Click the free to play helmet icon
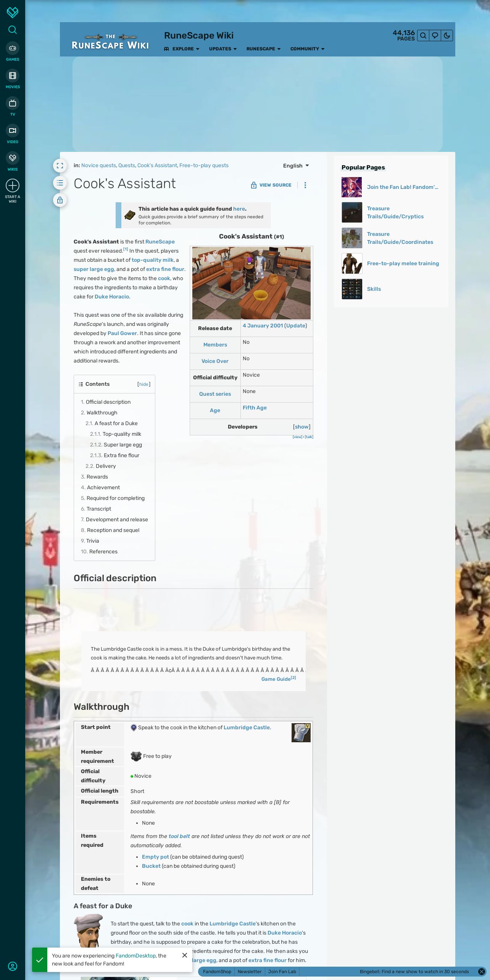Viewport: 490px width, 980px height. click(x=136, y=756)
